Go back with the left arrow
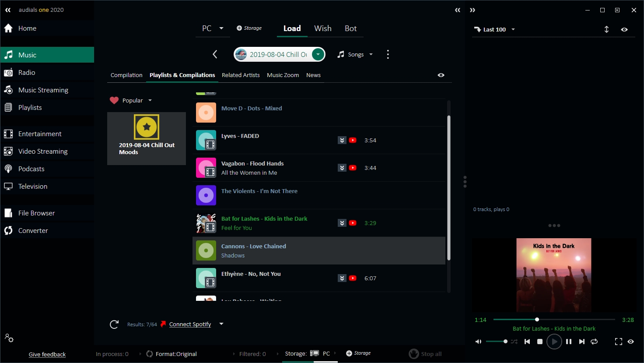 (215, 54)
